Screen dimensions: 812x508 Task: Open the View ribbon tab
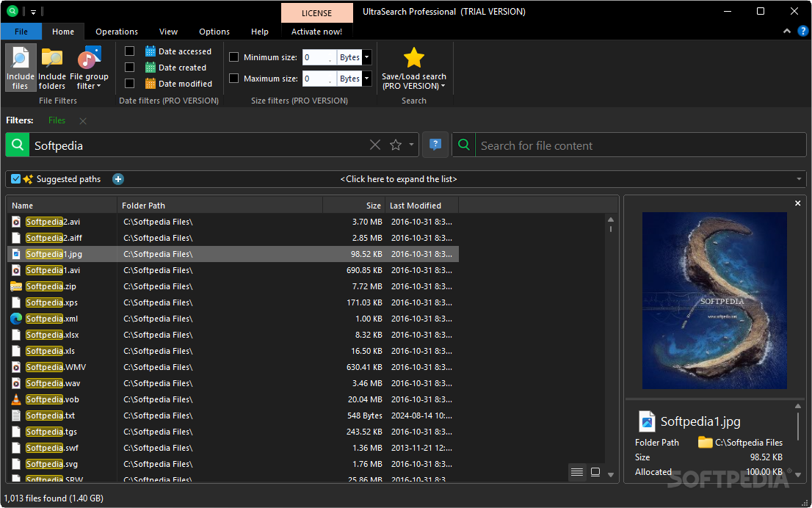point(168,32)
